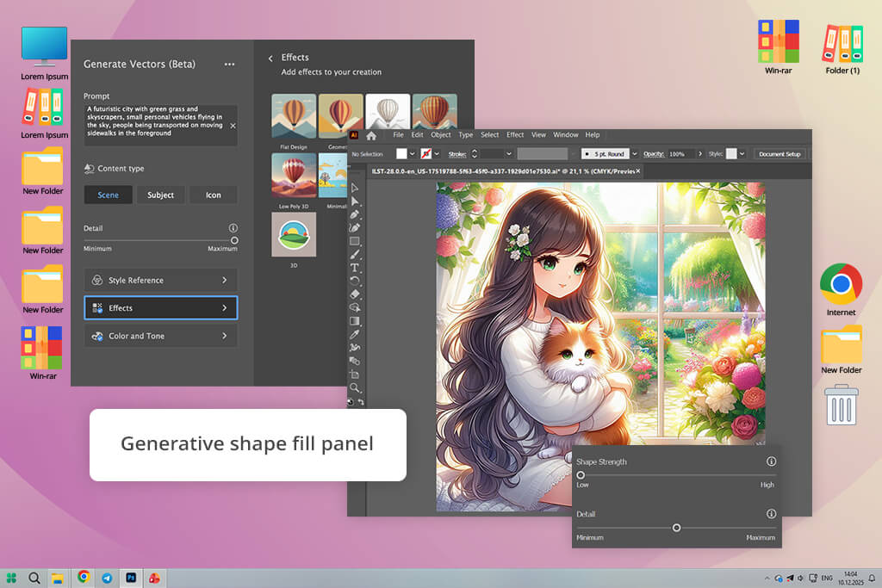882x588 pixels.
Task: Open the File menu
Action: [x=398, y=135]
